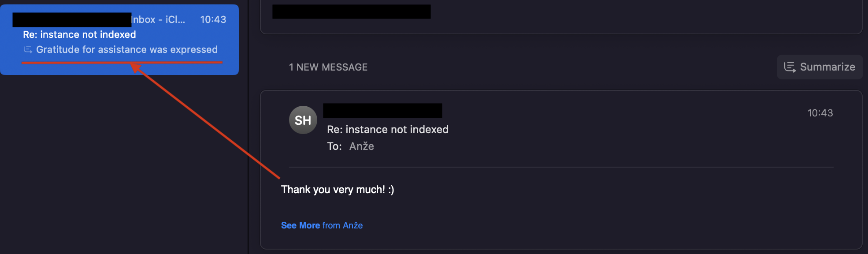
Task: Click the 10:43 time in message list
Action: point(213,19)
